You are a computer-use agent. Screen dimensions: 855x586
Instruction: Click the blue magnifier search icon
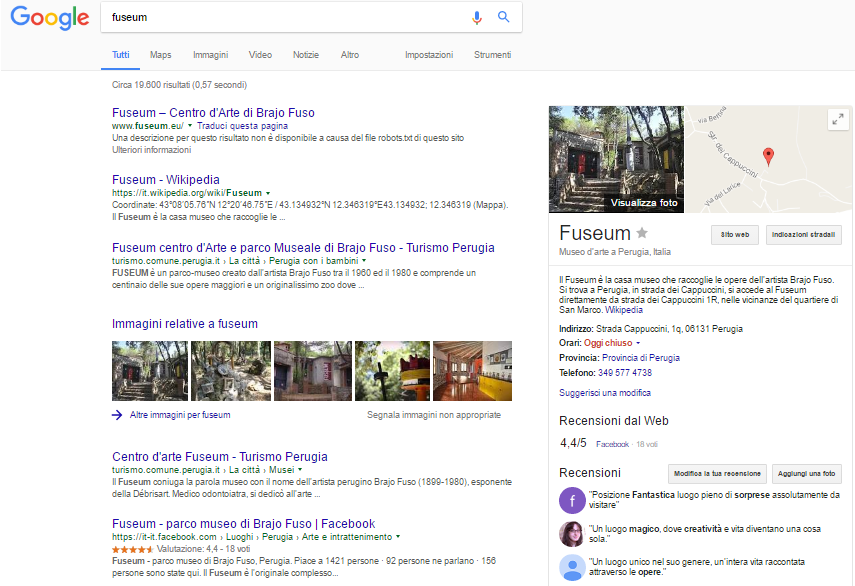(x=503, y=17)
